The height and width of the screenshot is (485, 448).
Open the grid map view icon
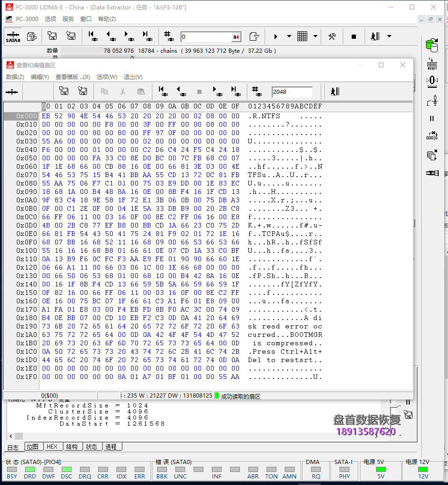point(302,36)
